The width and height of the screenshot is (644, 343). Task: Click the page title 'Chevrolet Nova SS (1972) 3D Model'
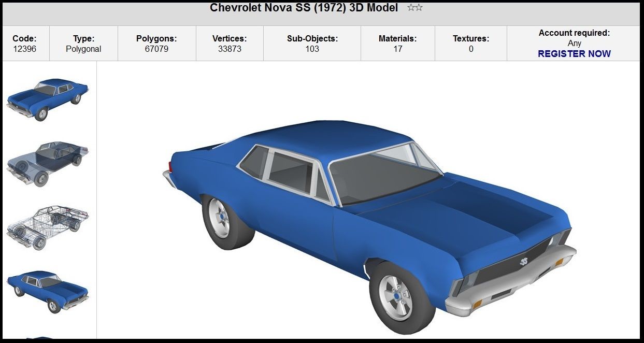[x=304, y=8]
